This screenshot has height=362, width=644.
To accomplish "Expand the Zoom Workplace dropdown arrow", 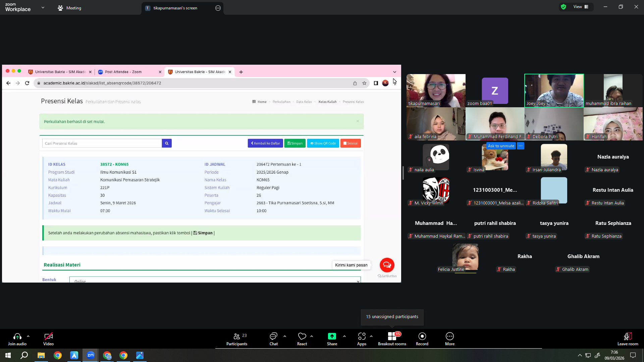I will tap(43, 7).
